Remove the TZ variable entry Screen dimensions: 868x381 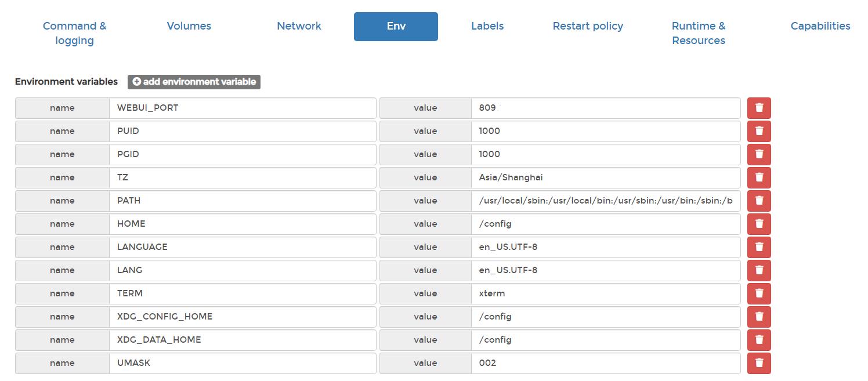point(758,177)
